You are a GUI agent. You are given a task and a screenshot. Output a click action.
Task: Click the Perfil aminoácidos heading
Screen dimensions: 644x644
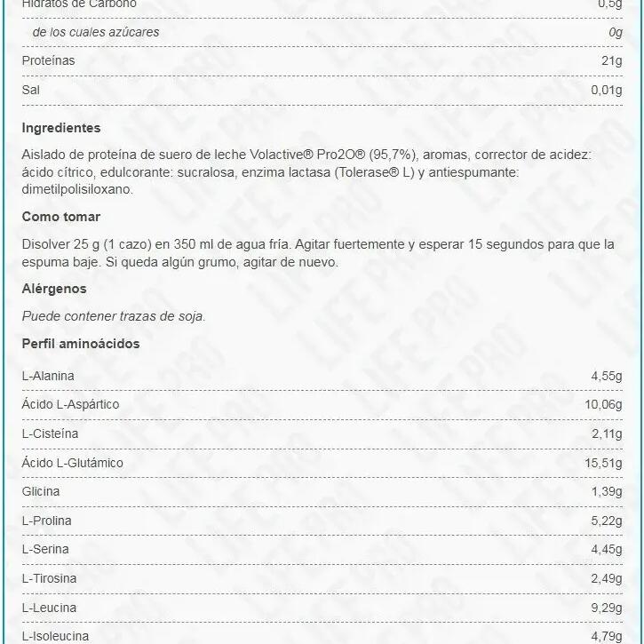[x=80, y=344]
